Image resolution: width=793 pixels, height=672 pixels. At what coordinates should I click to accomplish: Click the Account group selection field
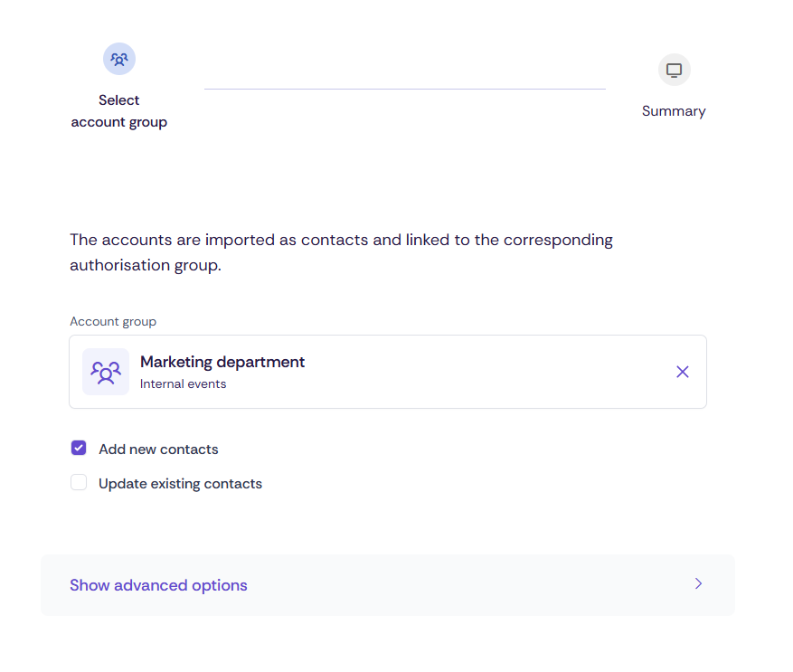coord(388,371)
